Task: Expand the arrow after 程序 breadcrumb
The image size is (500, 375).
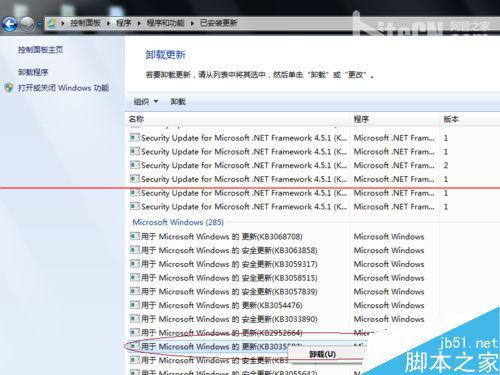Action: pyautogui.click(x=139, y=23)
